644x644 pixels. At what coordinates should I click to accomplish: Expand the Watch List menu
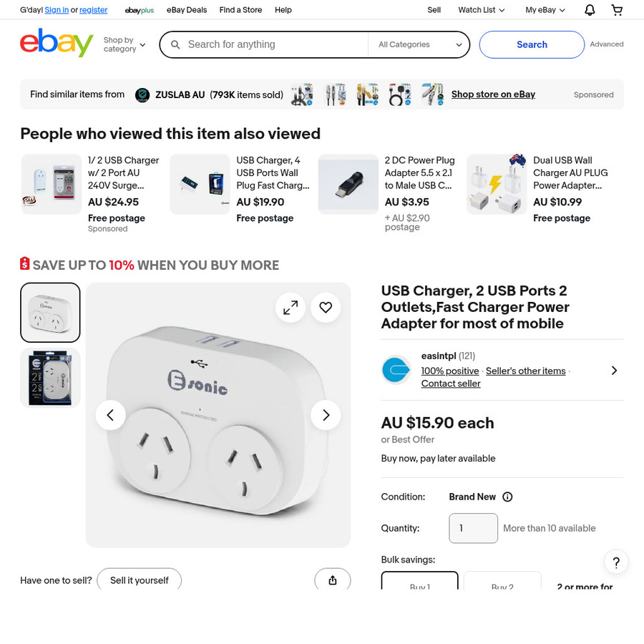(x=482, y=10)
